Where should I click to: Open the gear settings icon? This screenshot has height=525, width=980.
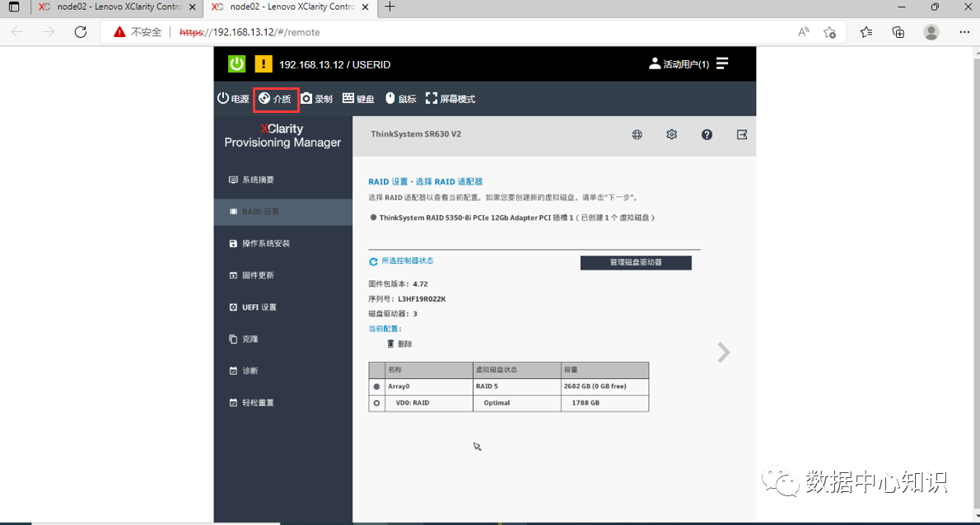pyautogui.click(x=672, y=134)
